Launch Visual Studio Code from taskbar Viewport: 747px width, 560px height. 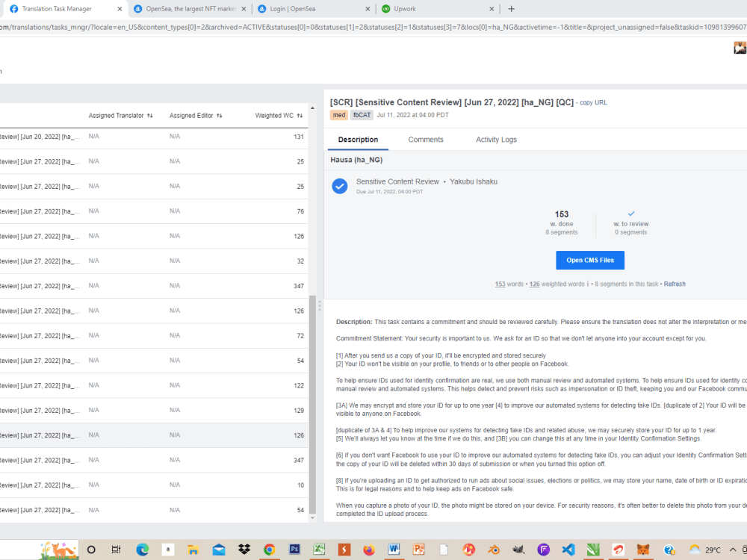coord(568,550)
